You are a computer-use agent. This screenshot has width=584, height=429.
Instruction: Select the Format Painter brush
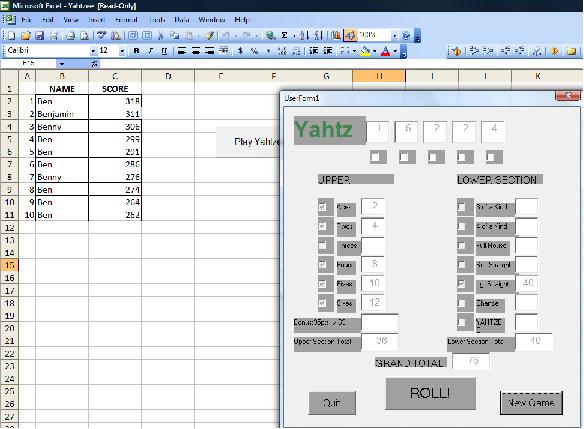[210, 35]
